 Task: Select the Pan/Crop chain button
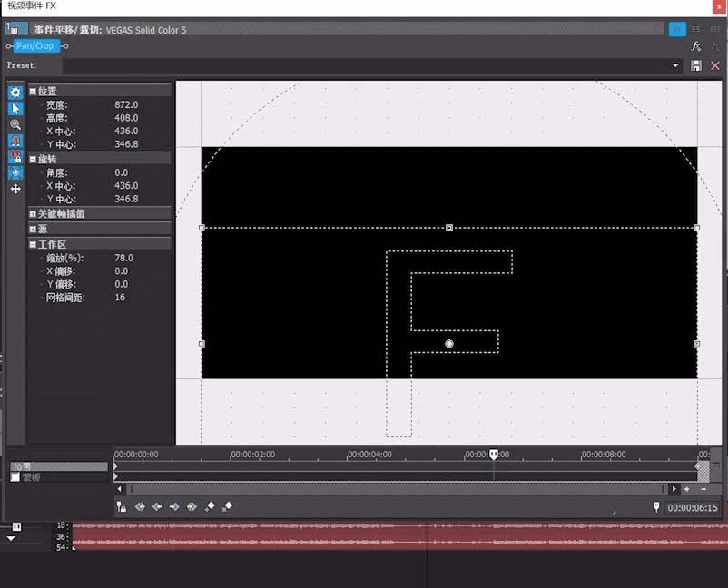36,46
